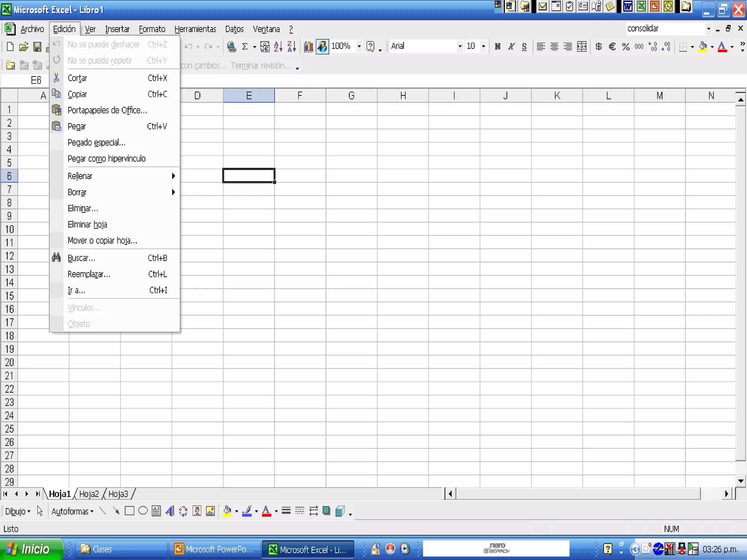The image size is (747, 560).
Task: Click the Percent Style icon
Action: pos(626,46)
